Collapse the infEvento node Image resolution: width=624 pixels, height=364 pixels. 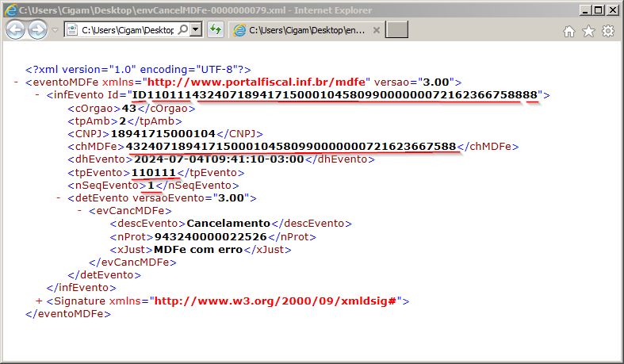click(37, 94)
